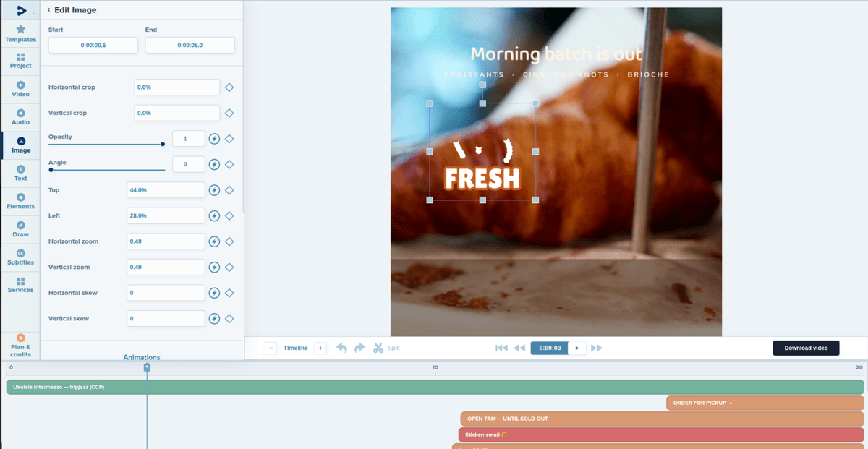Click the Vertical zoom field
Viewport: 868px width, 449px height.
click(166, 267)
